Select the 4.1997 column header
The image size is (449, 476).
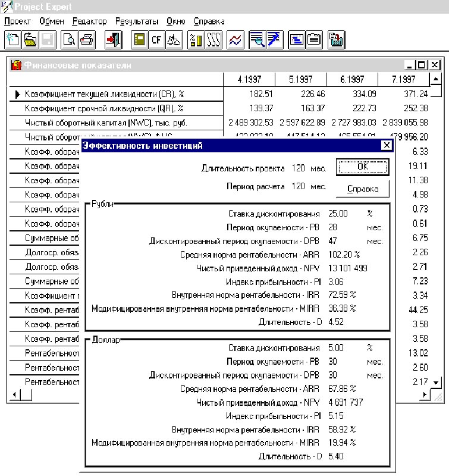[x=249, y=80]
